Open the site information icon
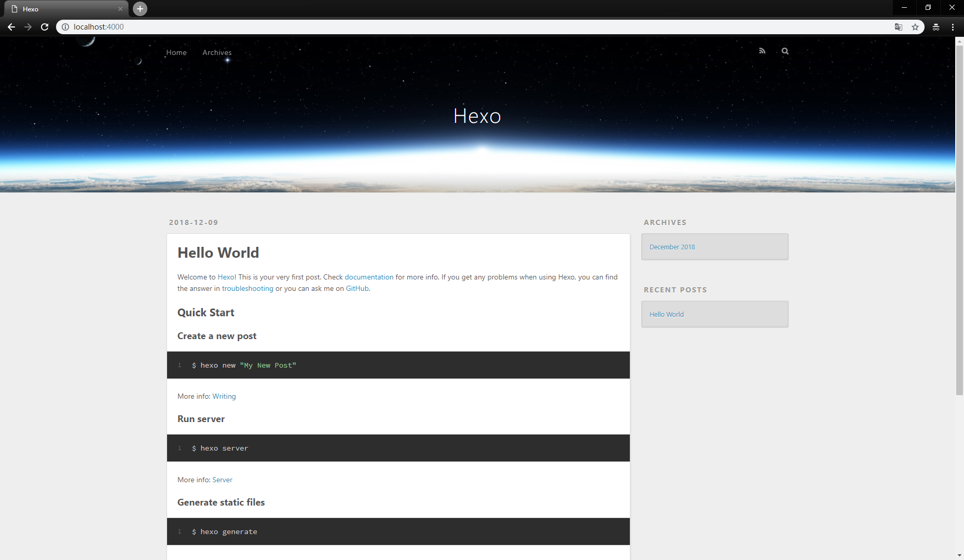This screenshot has width=964, height=560. click(65, 27)
